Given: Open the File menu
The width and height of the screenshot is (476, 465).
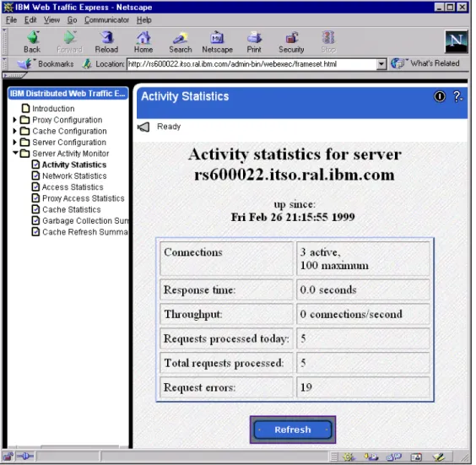Looking at the screenshot, I should (x=11, y=20).
